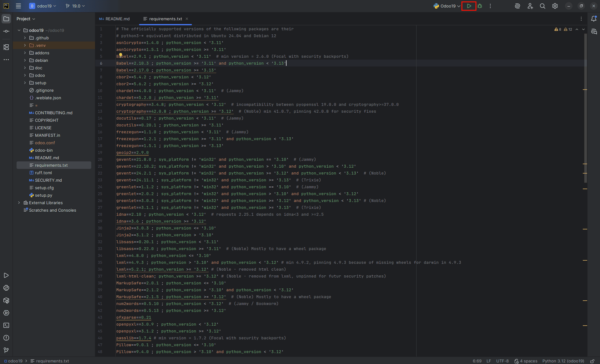Open the 19.0 git branch dropdown
This screenshot has height=364, width=600.
[75, 6]
